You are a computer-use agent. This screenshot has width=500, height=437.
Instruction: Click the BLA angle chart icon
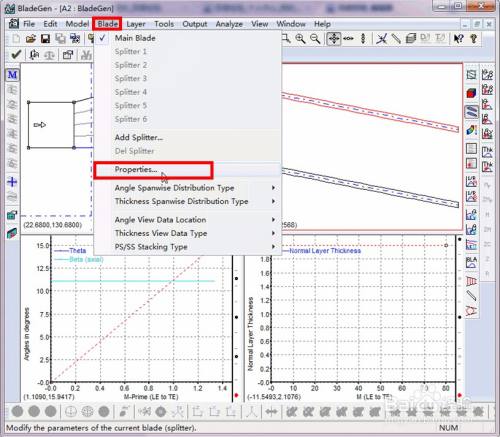471,262
